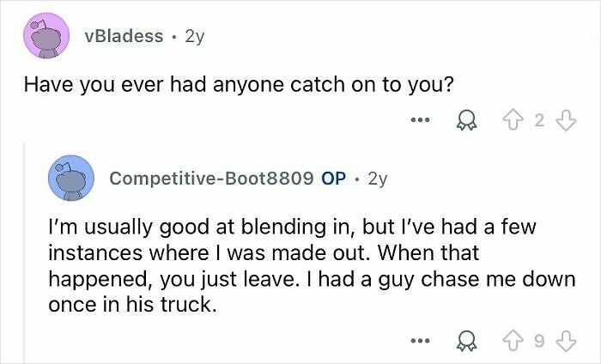Click the 2y timestamp on the OP reply
The image size is (601, 364).
tap(378, 179)
